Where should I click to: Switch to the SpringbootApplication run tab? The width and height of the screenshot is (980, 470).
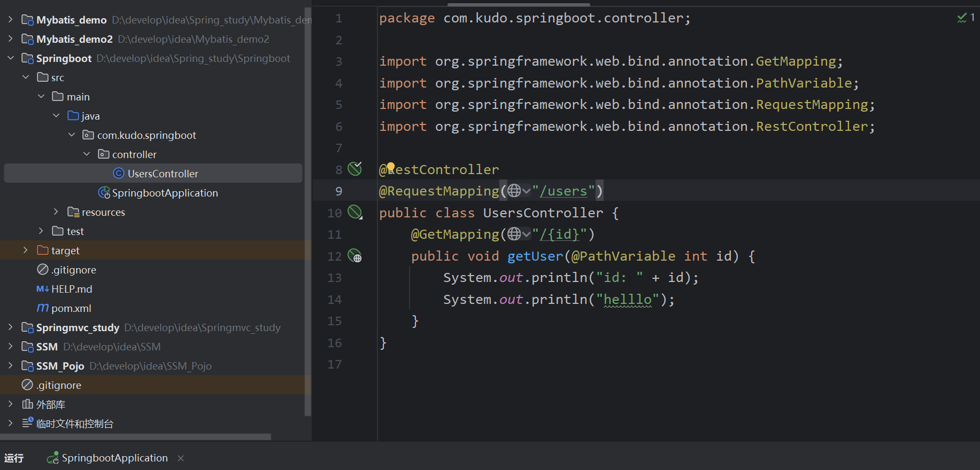pos(114,458)
